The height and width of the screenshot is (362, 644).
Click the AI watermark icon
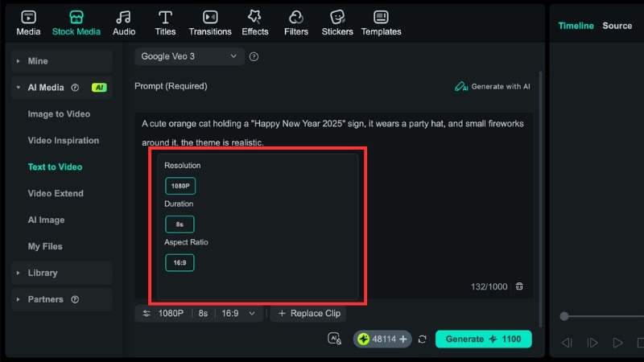334,339
